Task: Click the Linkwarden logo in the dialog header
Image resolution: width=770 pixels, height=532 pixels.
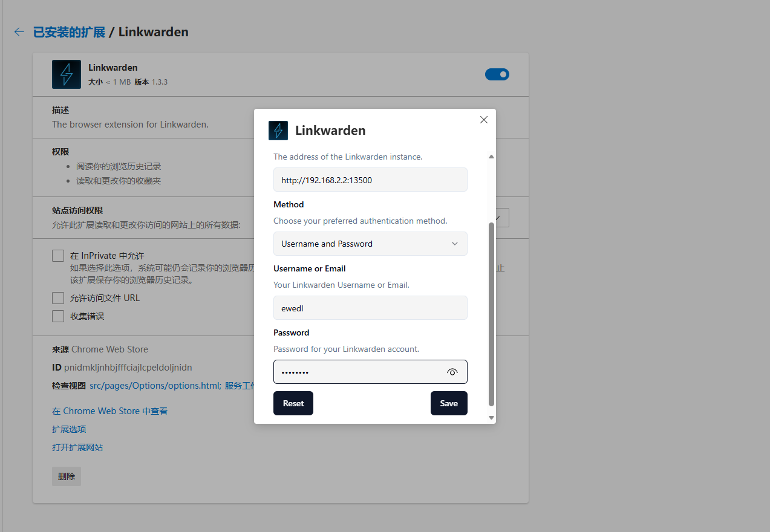Action: [278, 131]
